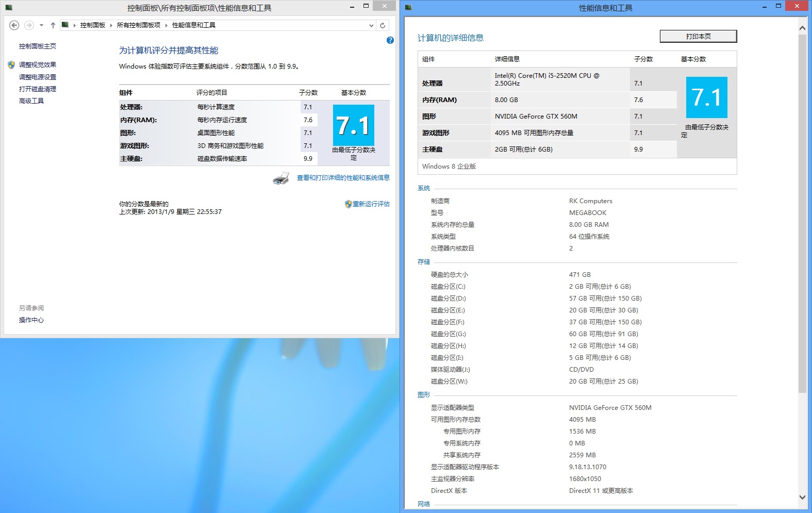Click 存储 section heading
The height and width of the screenshot is (513, 812).
point(424,262)
